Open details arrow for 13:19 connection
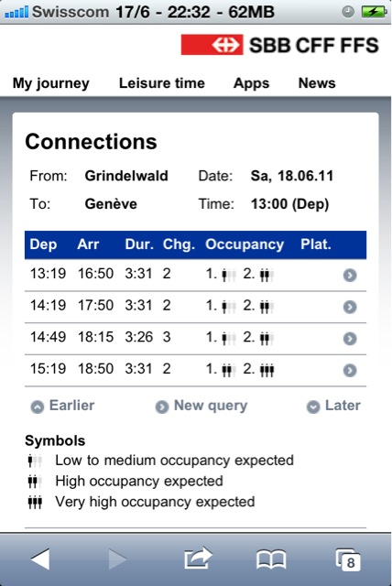 pyautogui.click(x=349, y=275)
